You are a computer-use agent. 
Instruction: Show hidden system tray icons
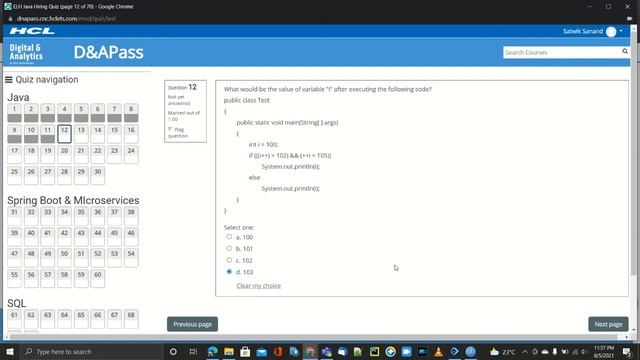[524, 351]
